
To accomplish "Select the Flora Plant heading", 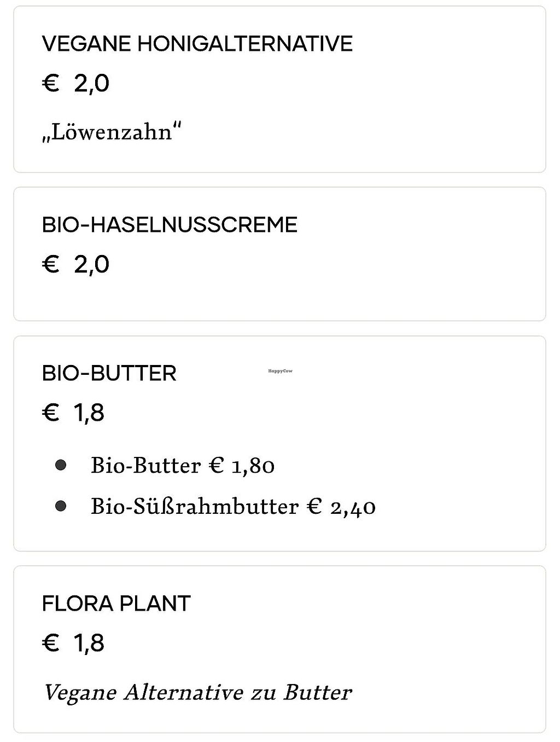I will [116, 604].
